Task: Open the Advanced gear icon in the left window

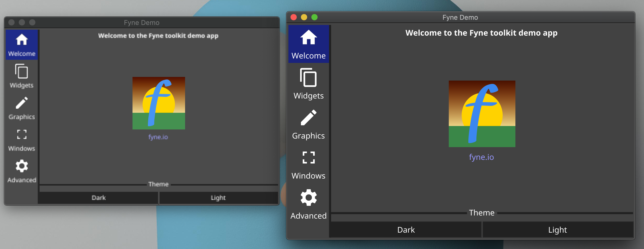Action: click(x=22, y=166)
